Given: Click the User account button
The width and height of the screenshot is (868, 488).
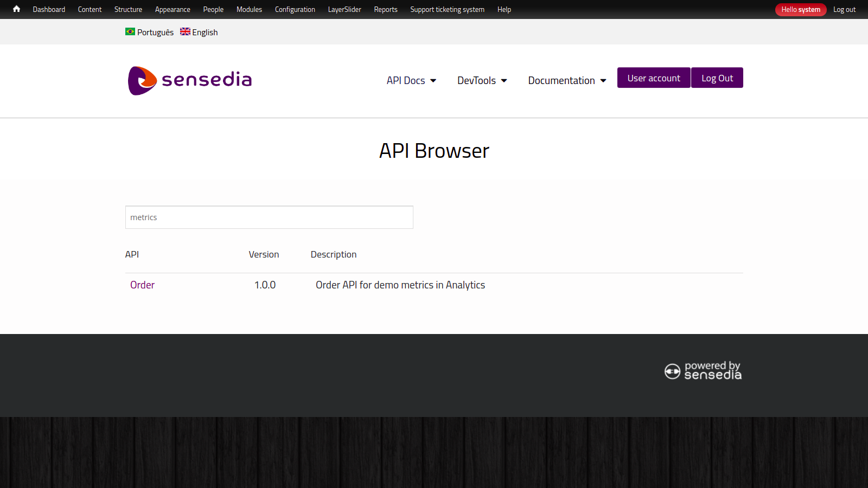Looking at the screenshot, I should pos(653,78).
